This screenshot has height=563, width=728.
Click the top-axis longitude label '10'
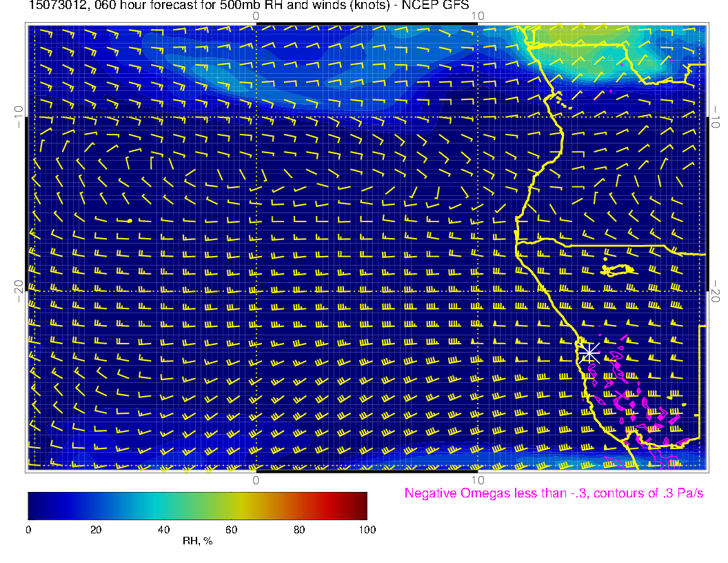tap(478, 16)
